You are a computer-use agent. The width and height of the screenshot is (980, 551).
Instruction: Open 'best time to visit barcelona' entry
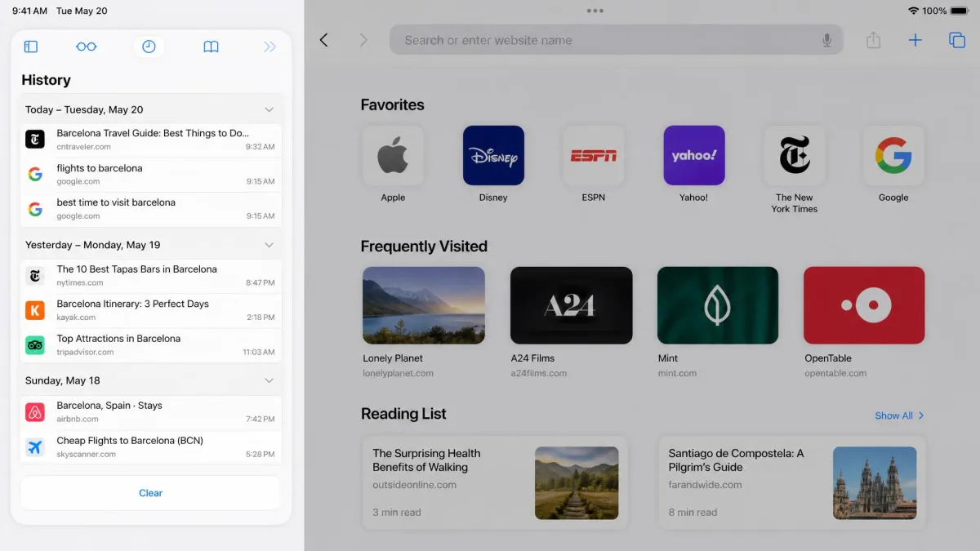pyautogui.click(x=151, y=209)
